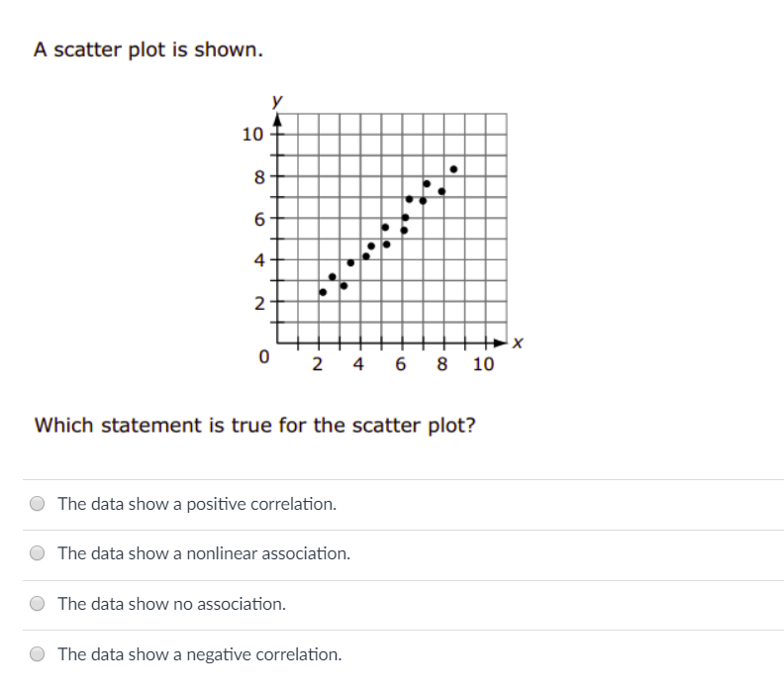Click the 10 tick label on y-axis
The height and width of the screenshot is (692, 784).
[252, 135]
